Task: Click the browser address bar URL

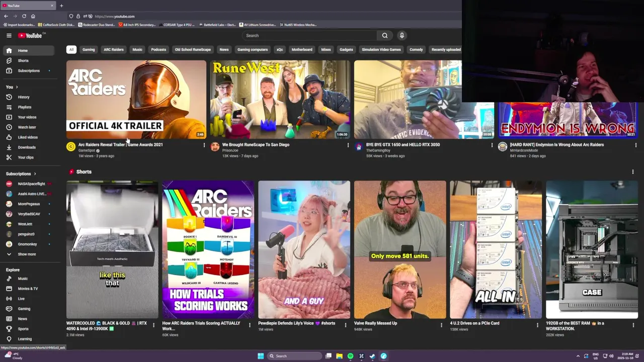Action: tap(115, 16)
